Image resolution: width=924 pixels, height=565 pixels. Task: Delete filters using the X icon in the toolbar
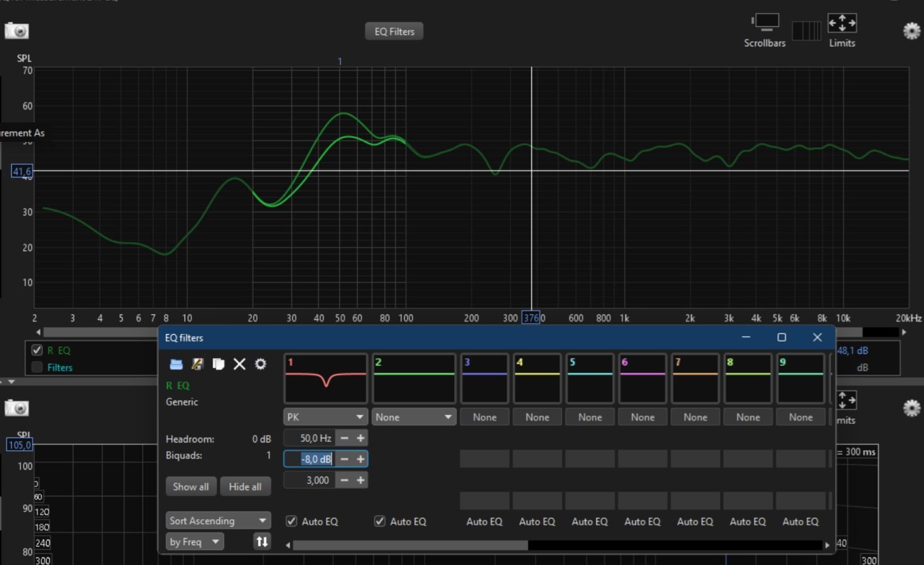coord(239,364)
